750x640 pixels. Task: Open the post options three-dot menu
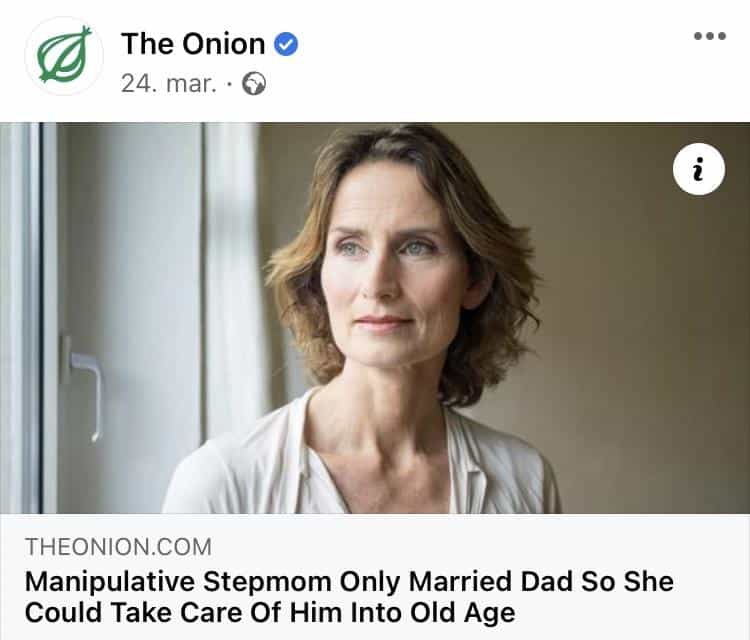click(709, 37)
